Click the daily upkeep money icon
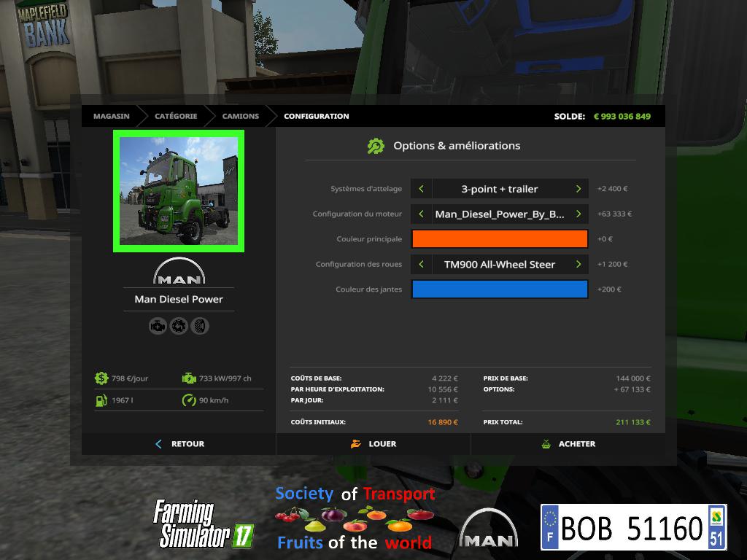 click(x=101, y=378)
